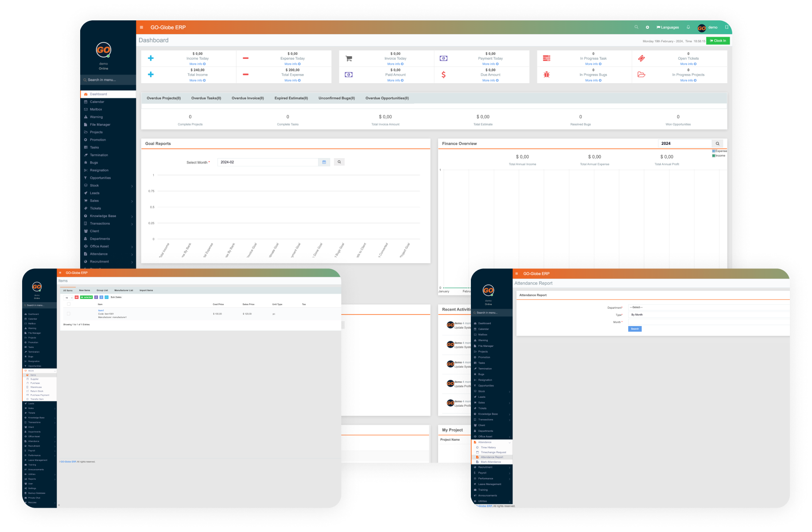
Task: Click the Finance Overview year search icon
Action: (x=717, y=144)
